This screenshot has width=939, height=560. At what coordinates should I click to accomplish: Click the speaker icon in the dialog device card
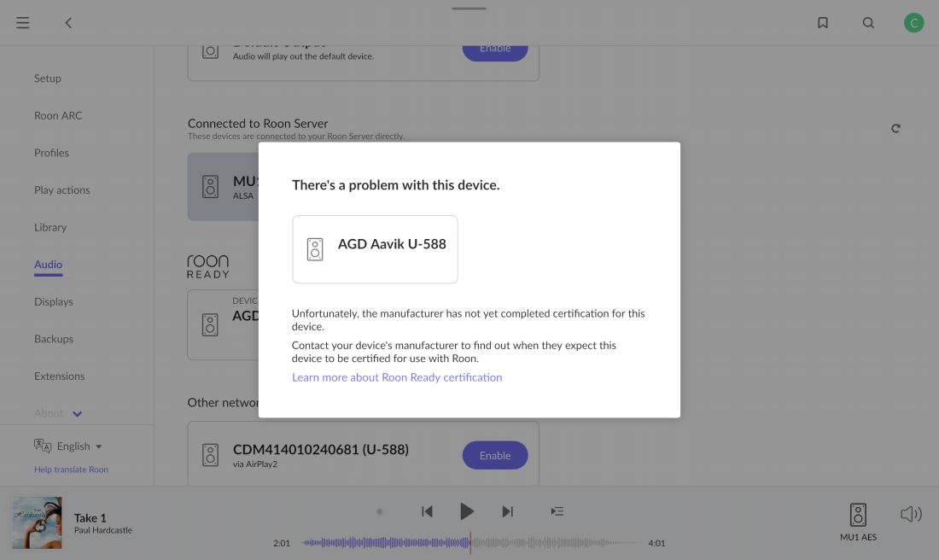pyautogui.click(x=315, y=249)
